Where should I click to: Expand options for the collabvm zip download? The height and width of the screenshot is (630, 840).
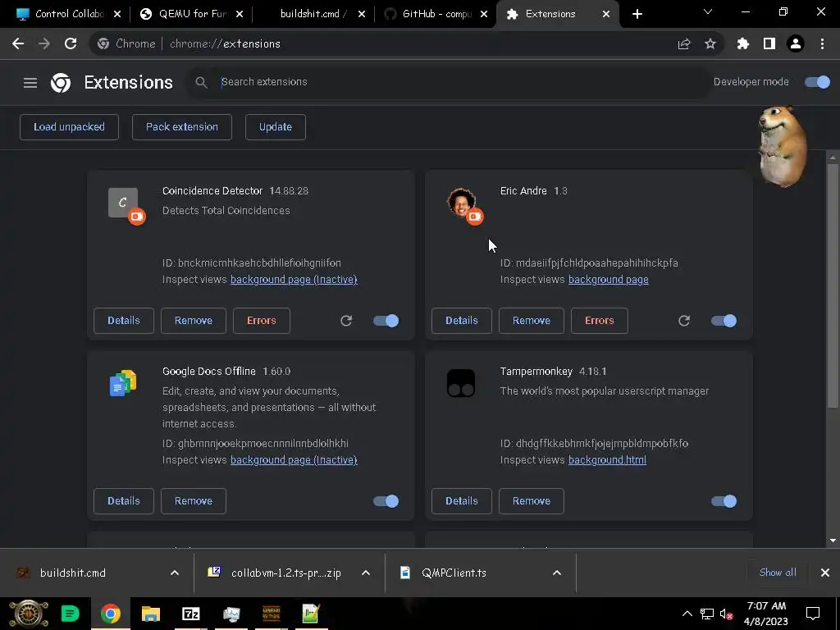click(366, 573)
